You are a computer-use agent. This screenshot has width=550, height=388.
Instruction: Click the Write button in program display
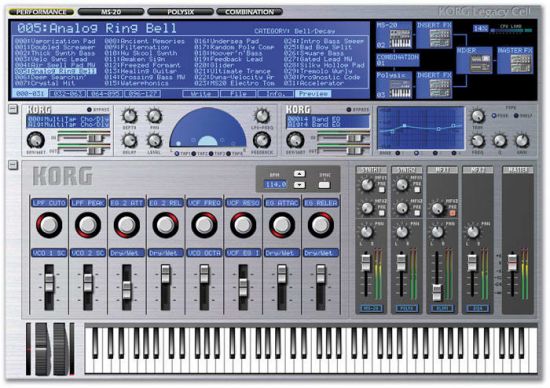pos(201,94)
